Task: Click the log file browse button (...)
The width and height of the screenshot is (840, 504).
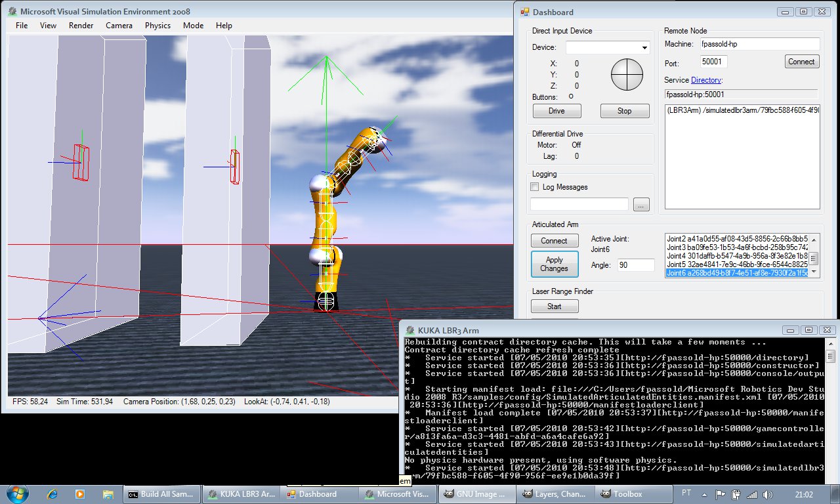Action: (641, 205)
